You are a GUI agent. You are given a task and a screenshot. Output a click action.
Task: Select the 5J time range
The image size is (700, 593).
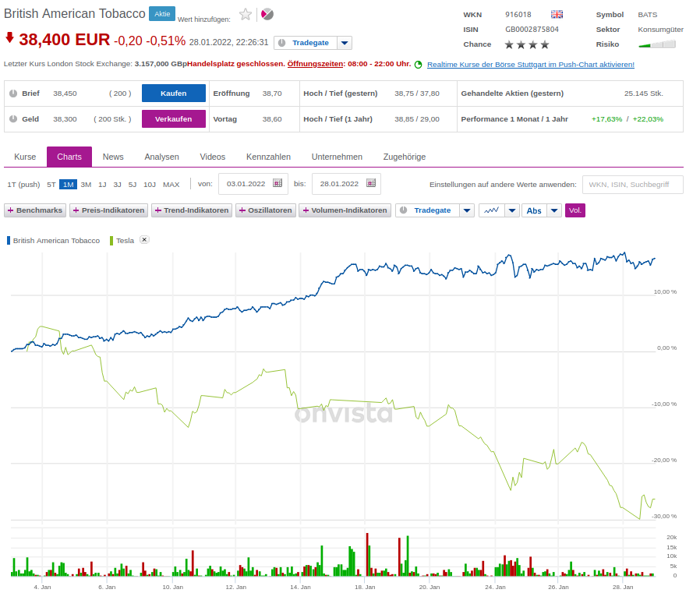(x=133, y=184)
